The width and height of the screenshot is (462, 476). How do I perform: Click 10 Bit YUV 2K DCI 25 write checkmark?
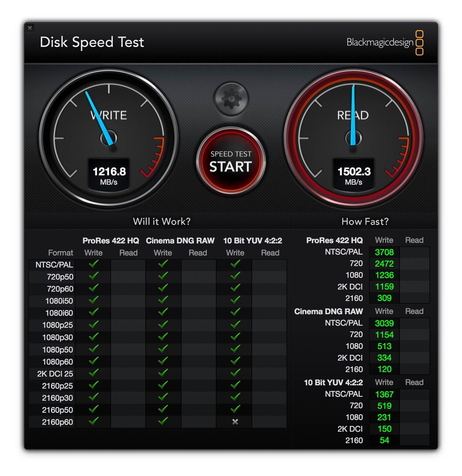coord(236,373)
